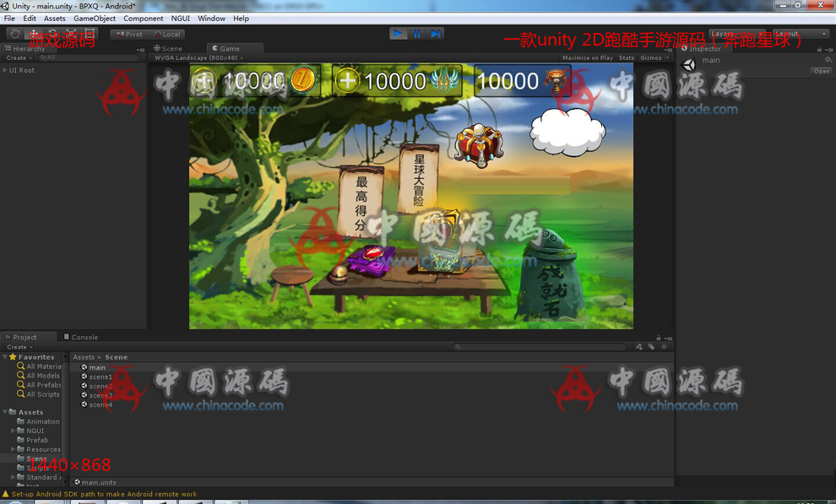The image size is (836, 504).
Task: Toggle Gizmos in Game view
Action: point(650,57)
